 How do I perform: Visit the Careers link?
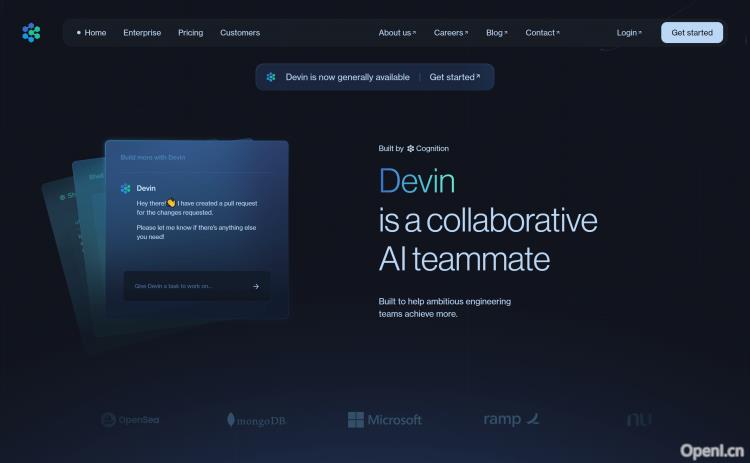pyautogui.click(x=451, y=33)
